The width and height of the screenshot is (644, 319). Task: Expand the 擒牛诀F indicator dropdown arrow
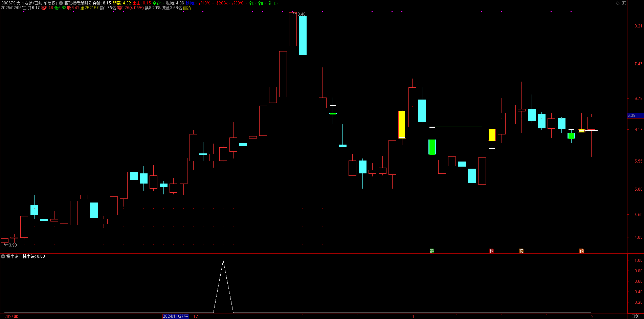click(x=3, y=256)
